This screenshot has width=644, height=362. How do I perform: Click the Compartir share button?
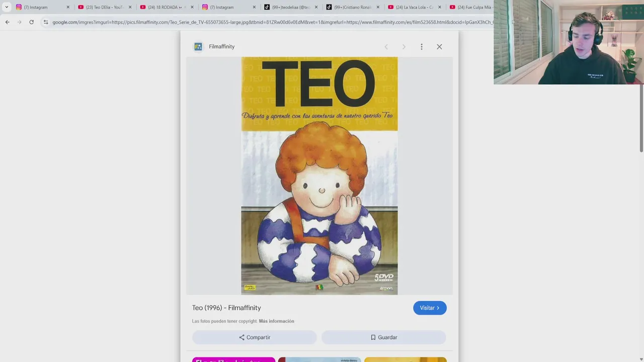coord(255,337)
